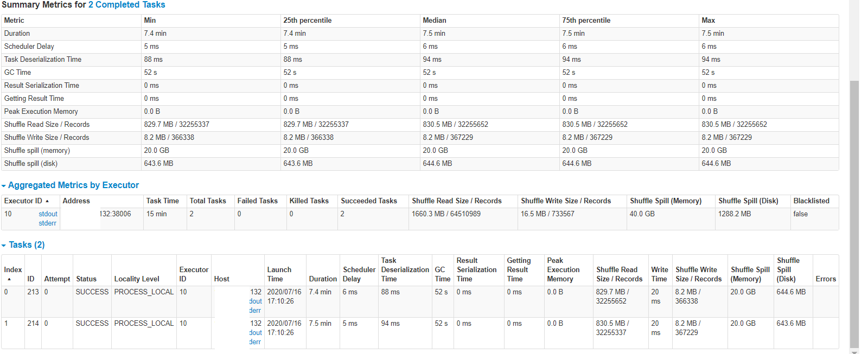Open the stderr log link in task 214 row
Screen dimensions: 868x354
[x=255, y=342]
